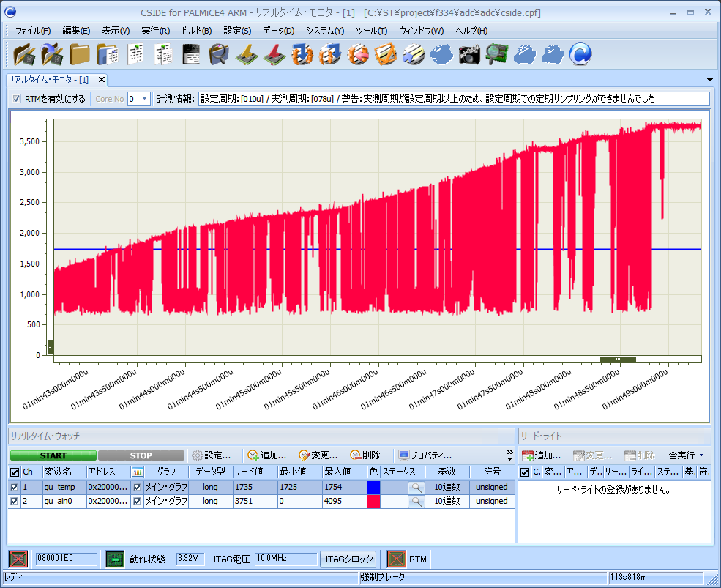
Task: Click the green START button
Action: tap(53, 455)
